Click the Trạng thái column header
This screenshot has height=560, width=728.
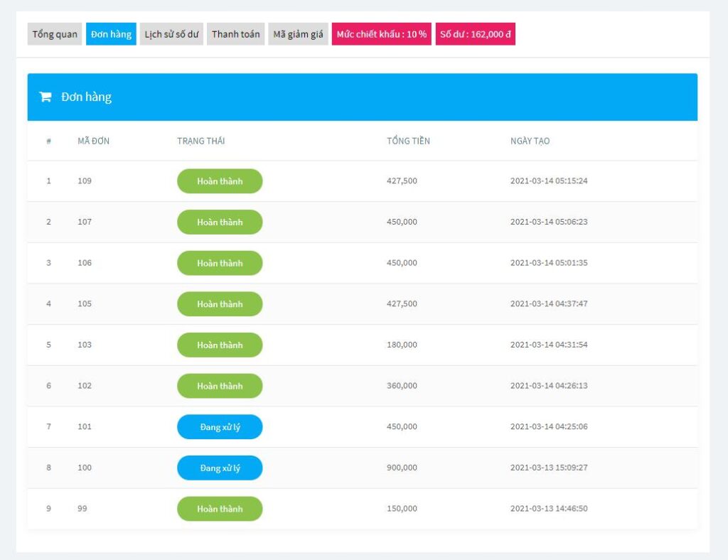[x=200, y=141]
